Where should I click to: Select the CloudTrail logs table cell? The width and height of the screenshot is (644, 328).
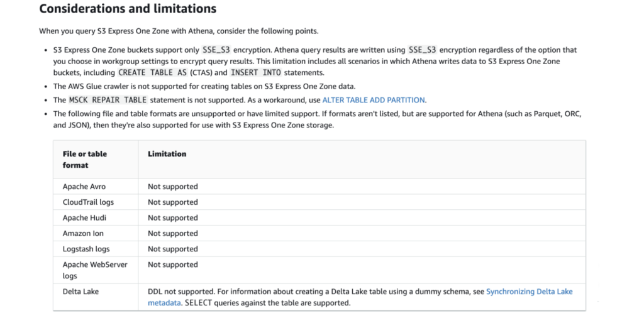[88, 202]
